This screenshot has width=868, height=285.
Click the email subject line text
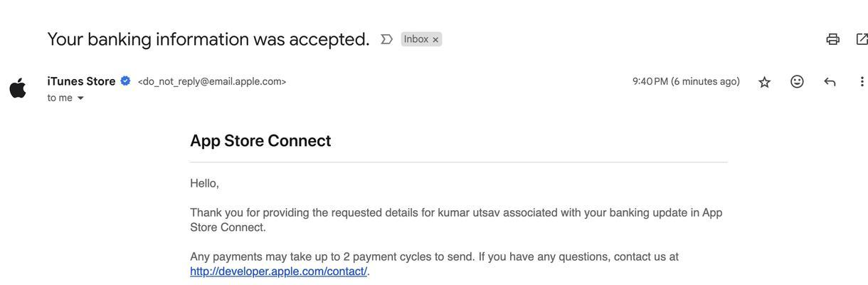(x=208, y=39)
